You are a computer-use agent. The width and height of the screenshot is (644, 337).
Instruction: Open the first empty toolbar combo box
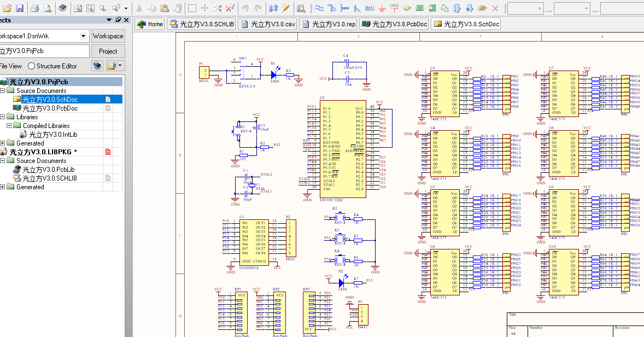(x=525, y=8)
